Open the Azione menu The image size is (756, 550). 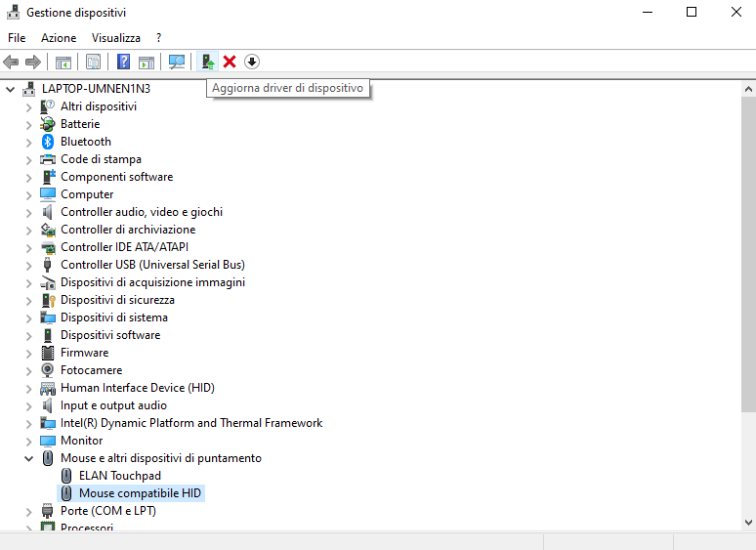click(x=59, y=37)
